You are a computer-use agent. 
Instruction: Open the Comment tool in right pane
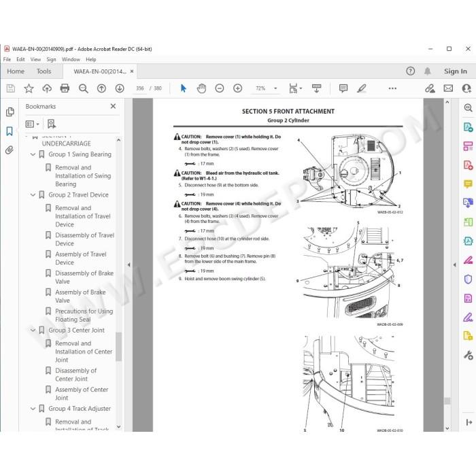pyautogui.click(x=468, y=184)
